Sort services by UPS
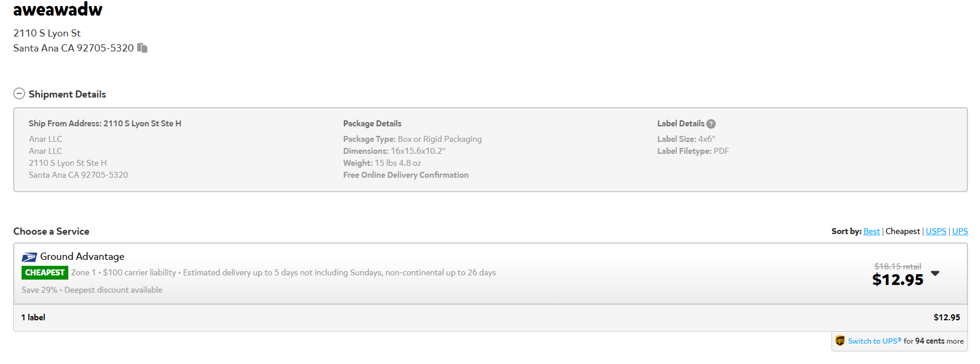980x364 pixels. click(x=960, y=231)
